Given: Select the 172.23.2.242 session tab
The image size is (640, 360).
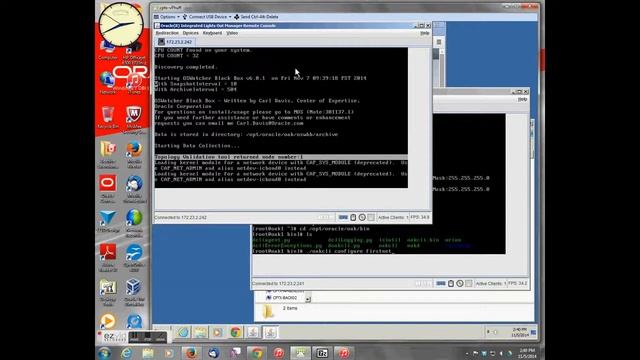Looking at the screenshot, I should 175,42.
